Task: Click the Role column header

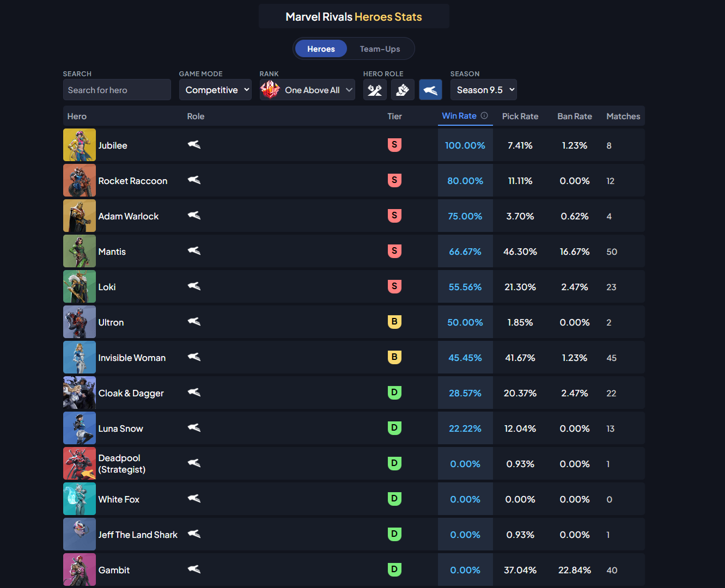Action: 196,117
